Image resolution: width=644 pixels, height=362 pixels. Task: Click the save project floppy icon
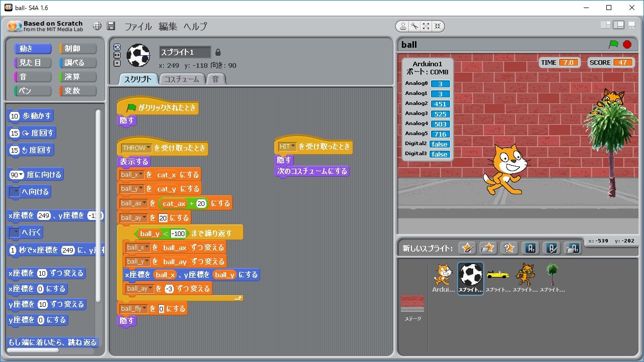[x=112, y=26]
